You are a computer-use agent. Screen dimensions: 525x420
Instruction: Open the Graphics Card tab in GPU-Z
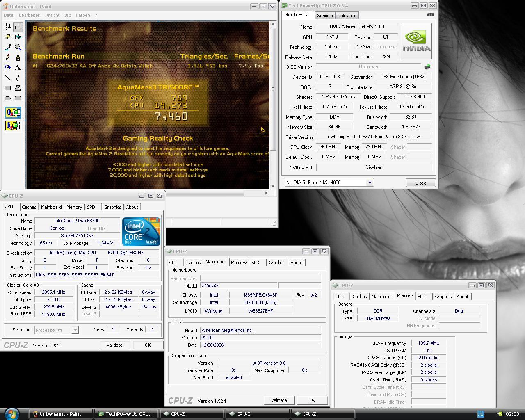pyautogui.click(x=298, y=15)
